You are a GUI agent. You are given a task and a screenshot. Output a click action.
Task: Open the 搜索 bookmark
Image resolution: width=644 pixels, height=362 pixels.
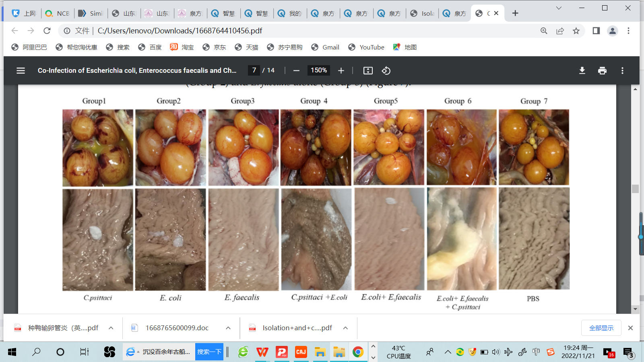coord(118,47)
